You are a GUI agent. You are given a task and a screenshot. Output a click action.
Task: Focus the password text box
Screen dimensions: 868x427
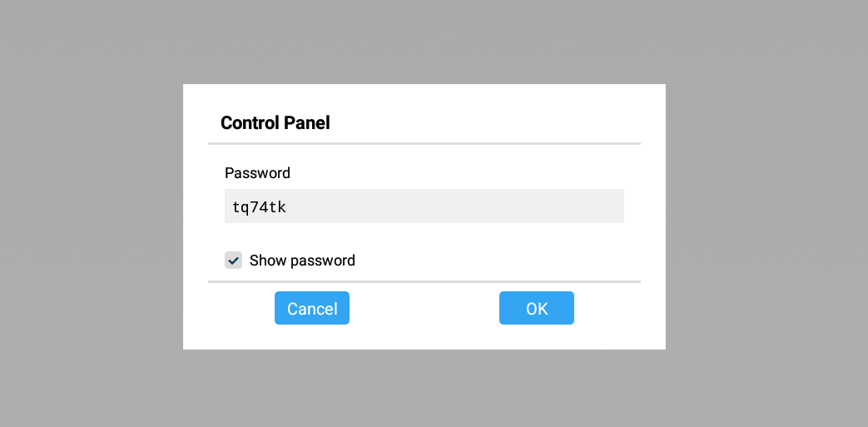click(424, 206)
